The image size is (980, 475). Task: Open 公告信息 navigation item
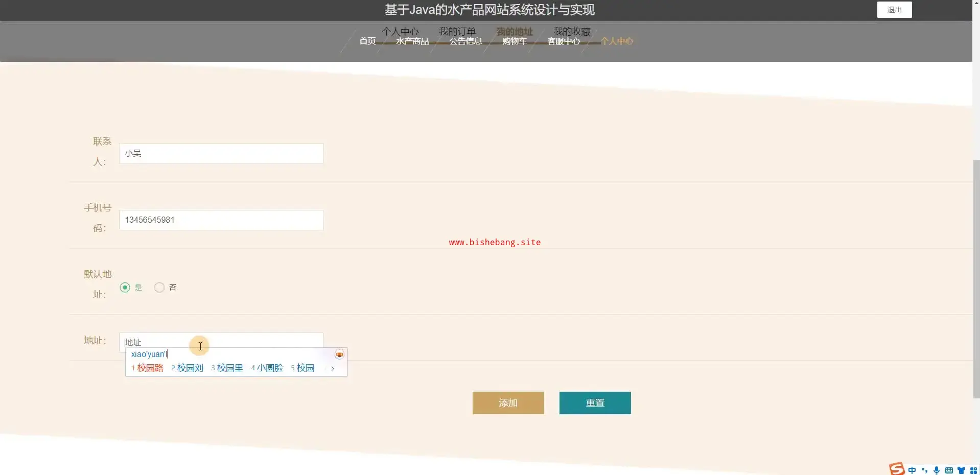[465, 41]
